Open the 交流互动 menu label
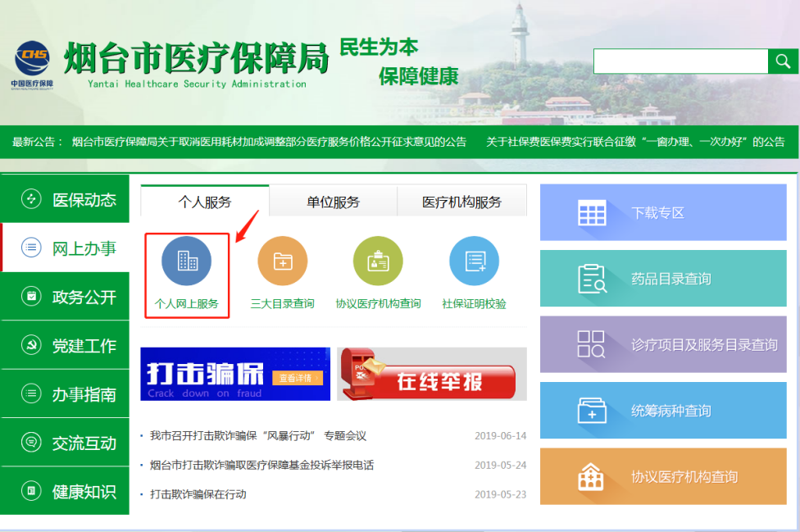Screen dimensions: 800x532 point(84,443)
